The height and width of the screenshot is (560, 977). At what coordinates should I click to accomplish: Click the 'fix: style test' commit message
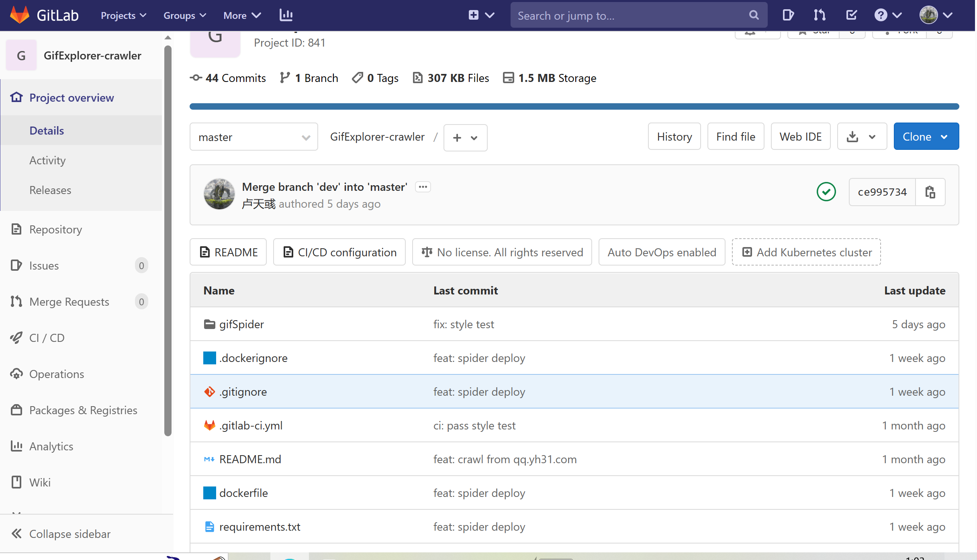[464, 324]
